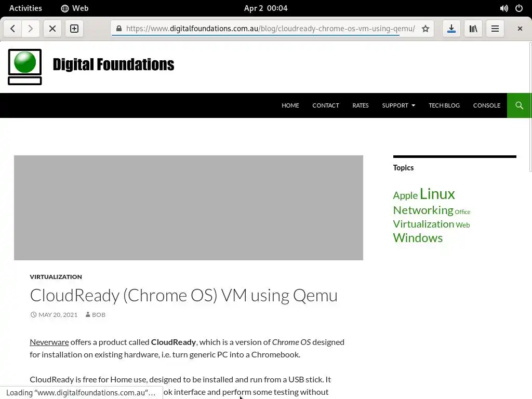Open the browser hamburger menu
The image size is (532, 399).
[495, 29]
